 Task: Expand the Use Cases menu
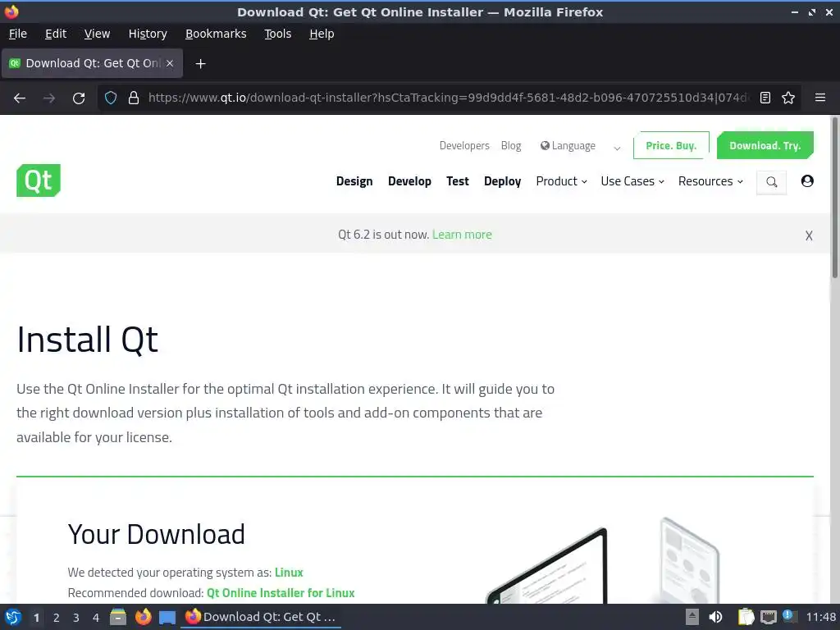(632, 181)
